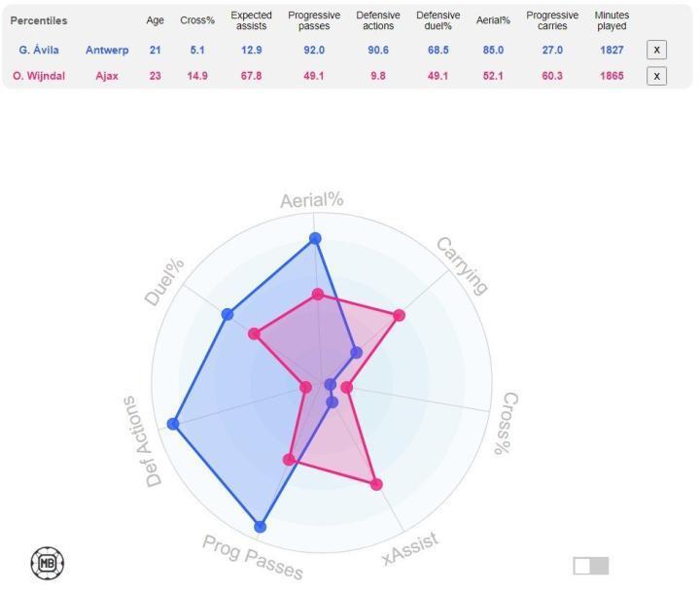Click the Antwerp team name
Viewport: 700px width, 592px height.
107,50
